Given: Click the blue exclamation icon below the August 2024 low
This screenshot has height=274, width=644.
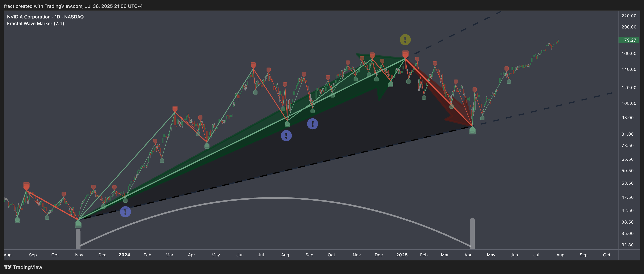Looking at the screenshot, I should (x=286, y=135).
